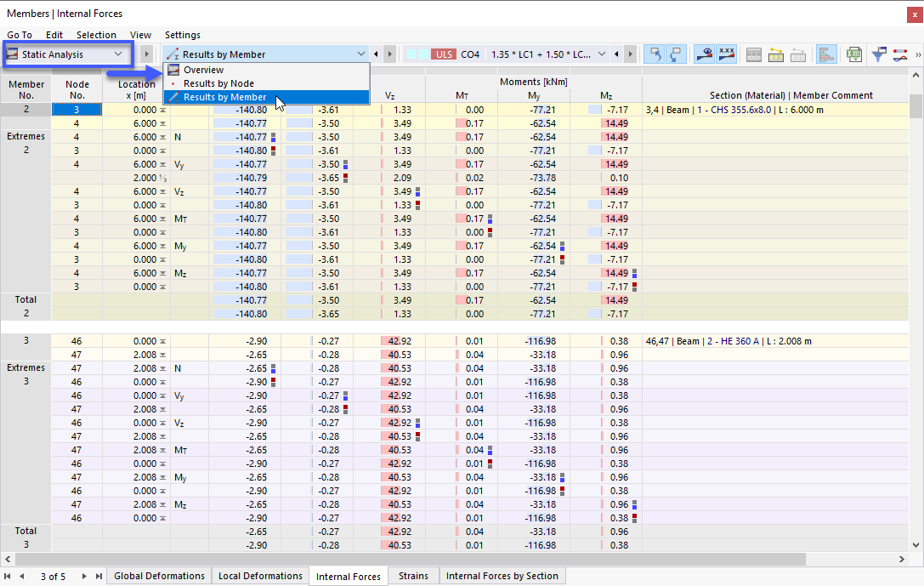924x586 pixels.
Task: Open the filter results tool
Action: point(879,54)
